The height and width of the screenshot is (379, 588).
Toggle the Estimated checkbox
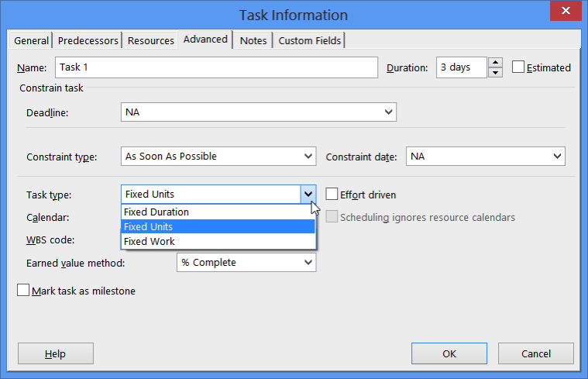coord(518,67)
